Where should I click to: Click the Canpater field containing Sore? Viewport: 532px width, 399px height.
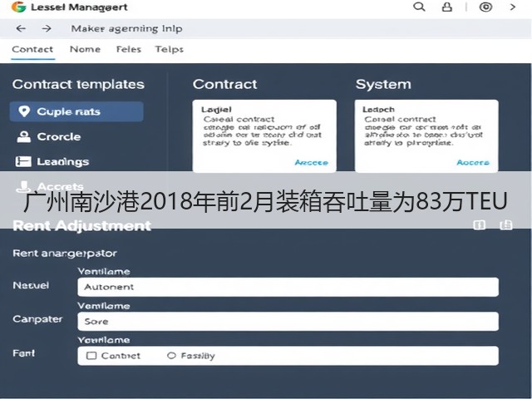pos(288,322)
